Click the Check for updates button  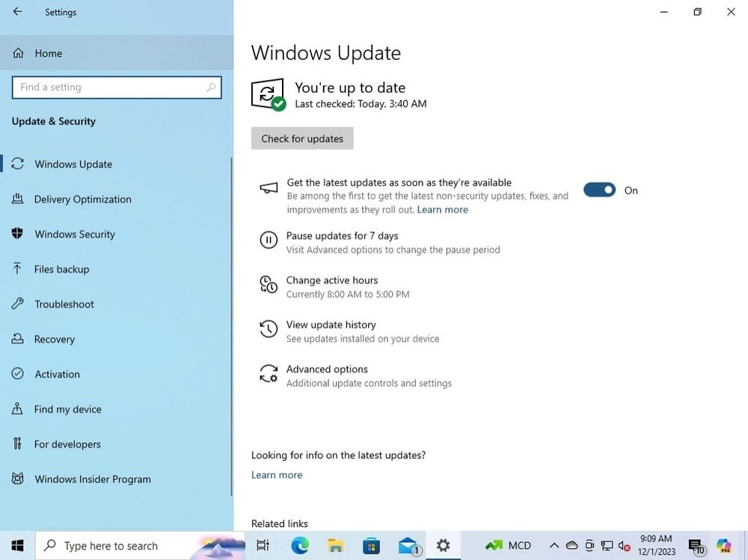click(302, 138)
